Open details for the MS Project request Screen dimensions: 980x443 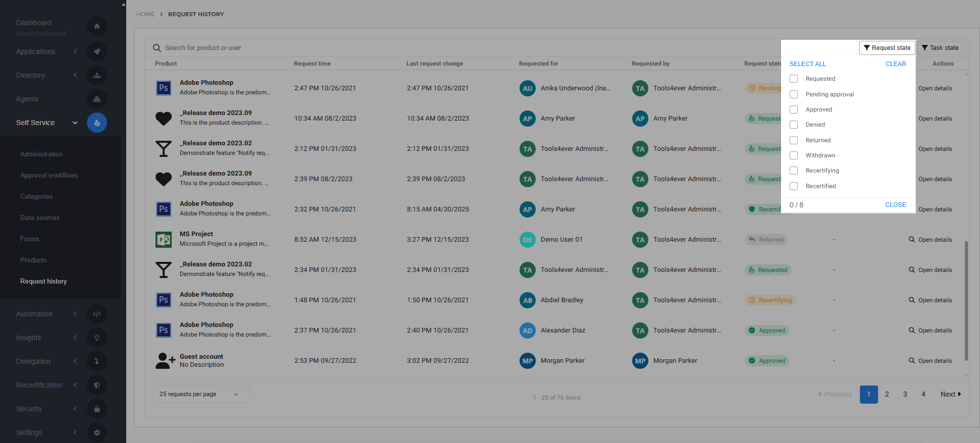pos(930,240)
